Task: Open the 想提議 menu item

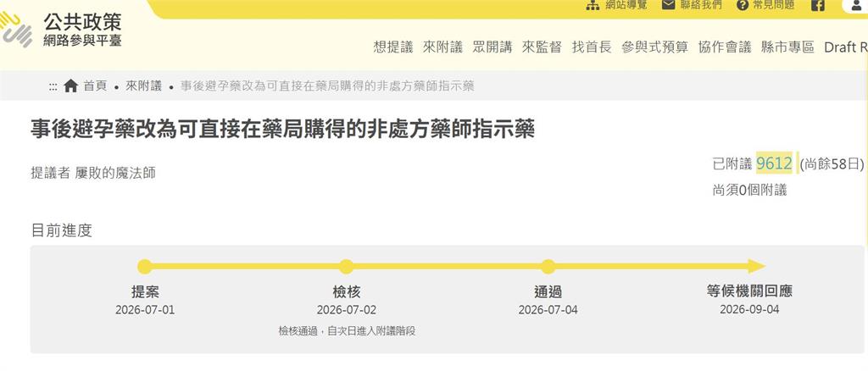Action: [393, 47]
